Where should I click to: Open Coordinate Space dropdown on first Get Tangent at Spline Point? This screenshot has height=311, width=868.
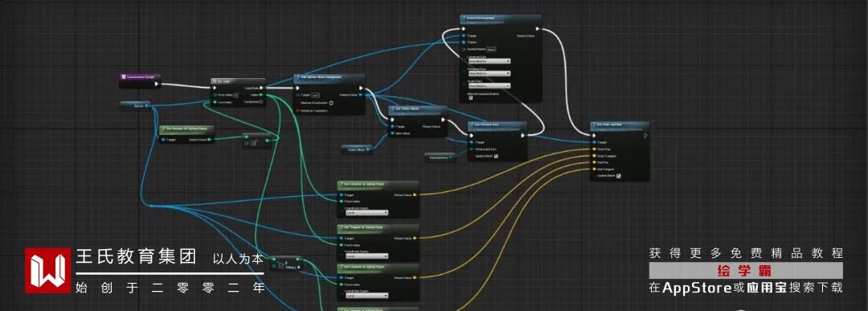coord(367,257)
